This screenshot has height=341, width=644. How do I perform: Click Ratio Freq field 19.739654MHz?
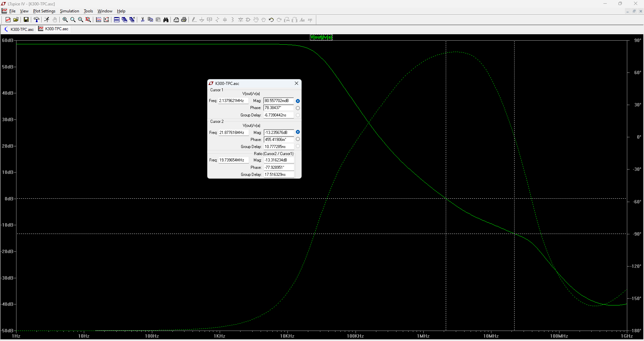234,160
